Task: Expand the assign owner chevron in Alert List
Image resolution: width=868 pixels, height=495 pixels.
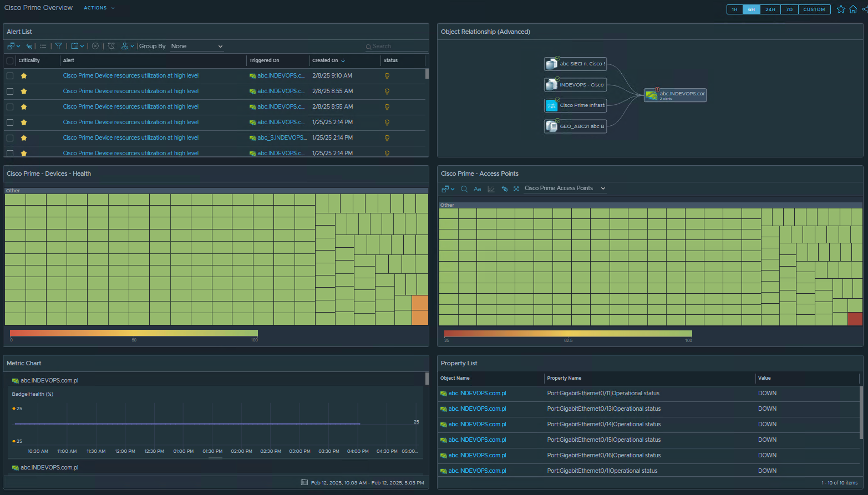Action: click(132, 47)
